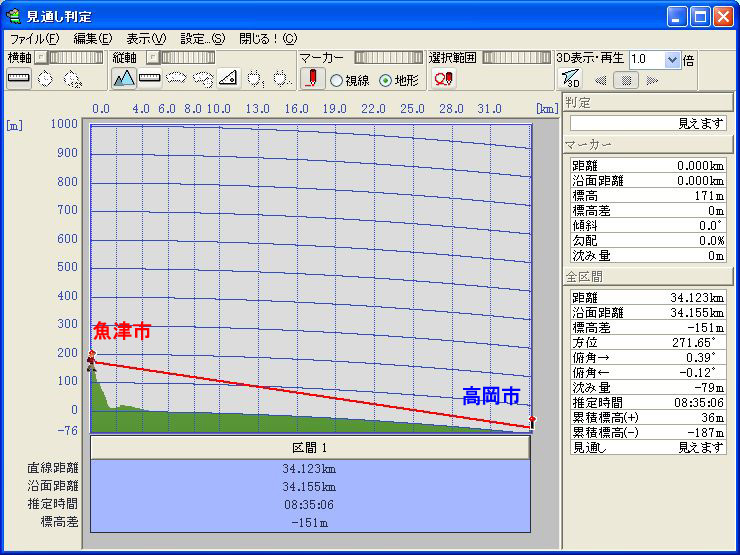Screen dimensions: 740x555
Task: Open the 表示(V) menu
Action: click(146, 39)
